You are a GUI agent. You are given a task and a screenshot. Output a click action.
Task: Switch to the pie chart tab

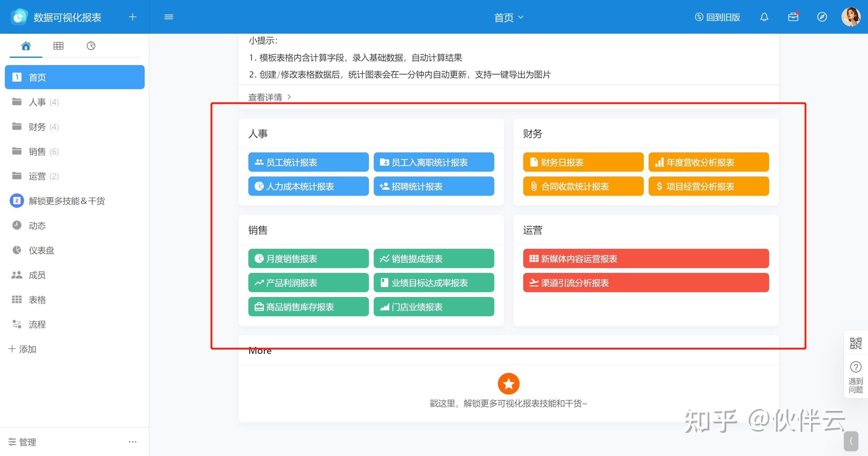click(91, 46)
